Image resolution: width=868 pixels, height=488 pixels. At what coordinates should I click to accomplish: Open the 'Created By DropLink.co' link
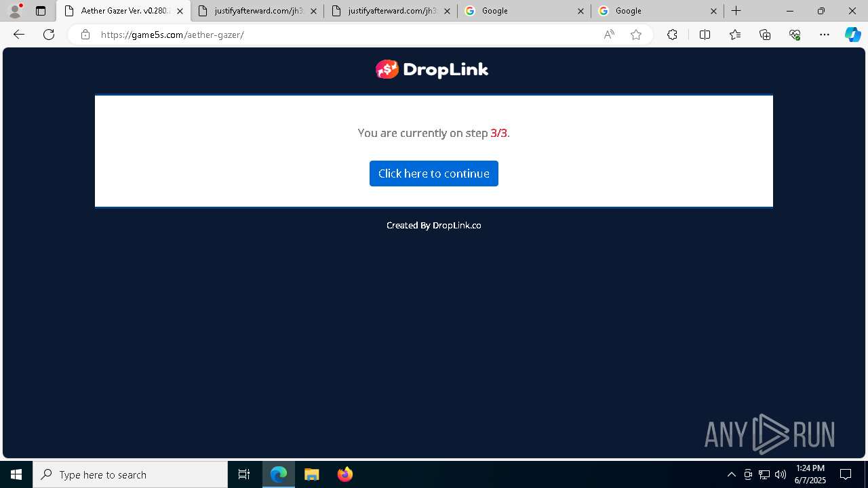click(x=434, y=225)
